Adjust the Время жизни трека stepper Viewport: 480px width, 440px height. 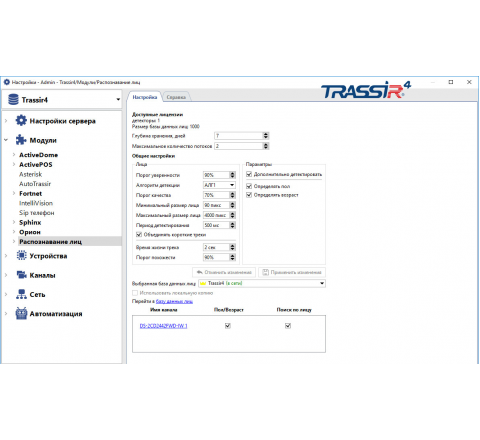233,247
